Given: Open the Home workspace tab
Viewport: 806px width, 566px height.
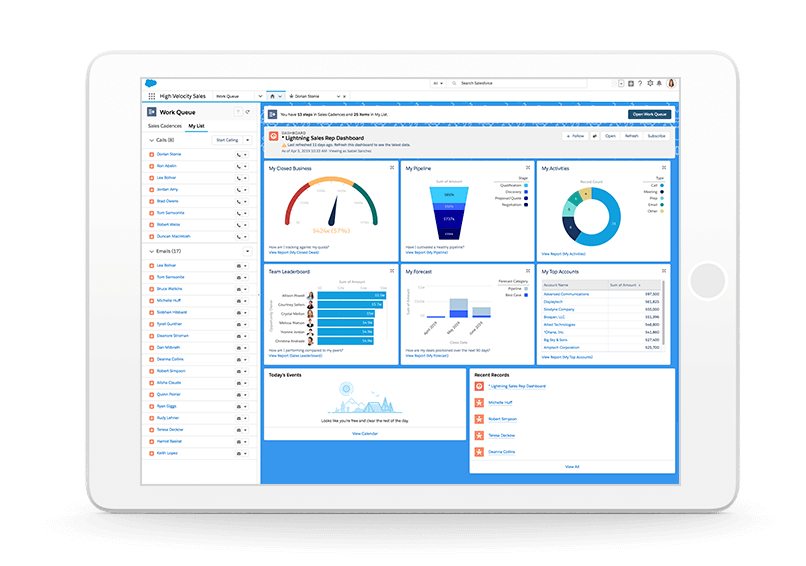Looking at the screenshot, I should coord(272,96).
